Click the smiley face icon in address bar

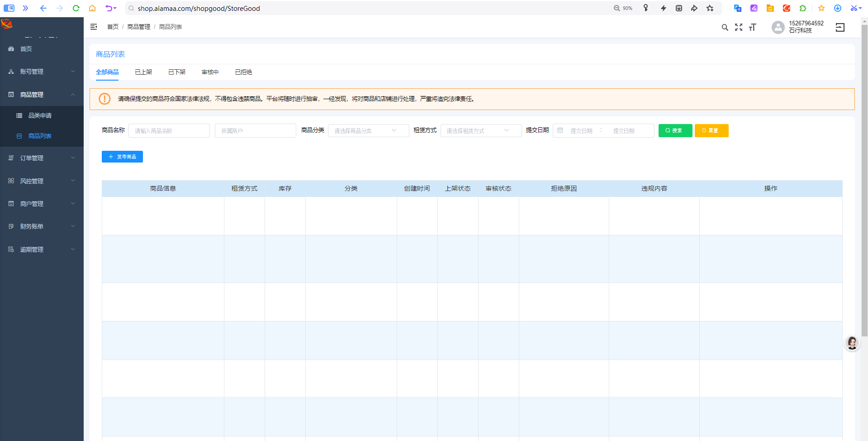[679, 8]
